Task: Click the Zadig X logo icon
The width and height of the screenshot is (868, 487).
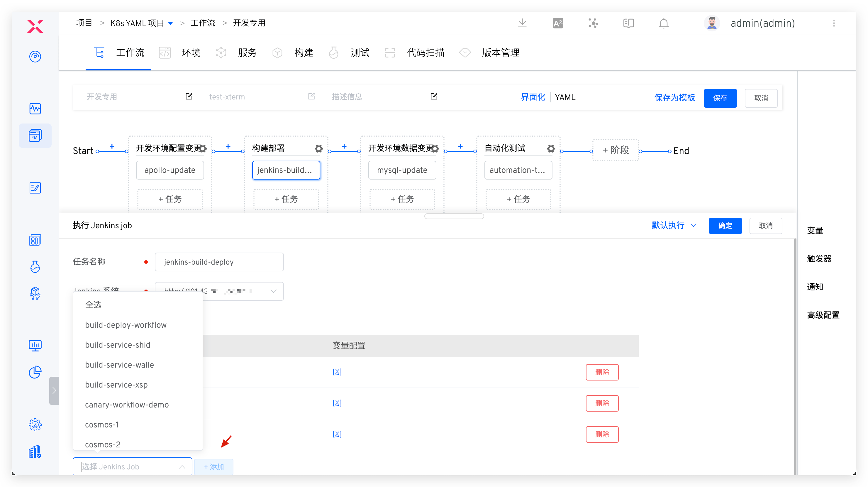Action: (x=35, y=26)
